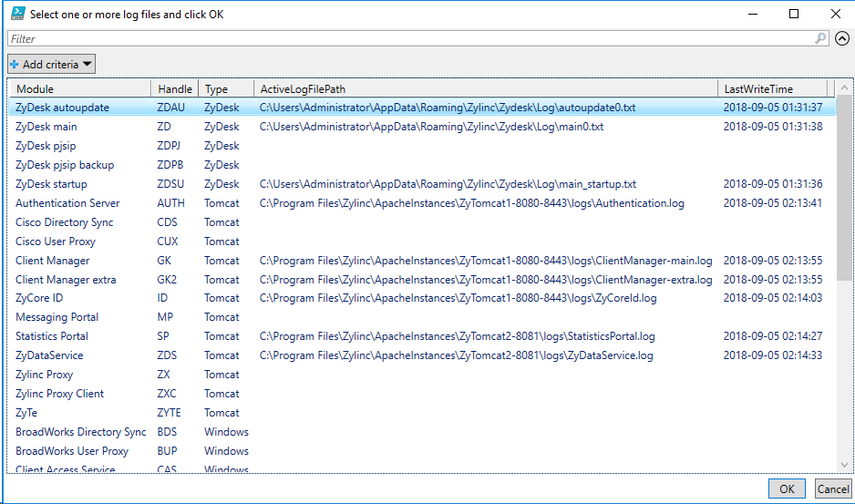Click the ZDSU handle cell

170,184
